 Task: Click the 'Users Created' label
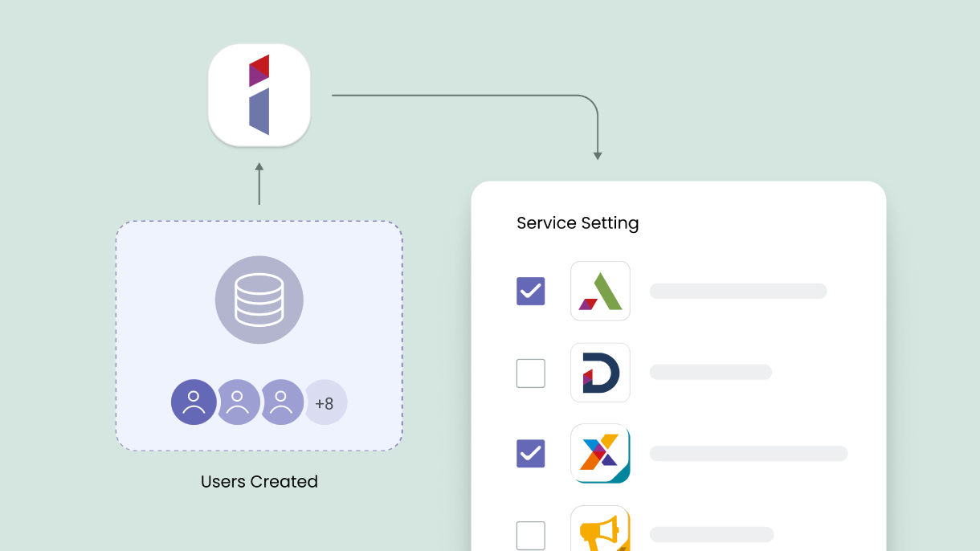click(x=259, y=481)
